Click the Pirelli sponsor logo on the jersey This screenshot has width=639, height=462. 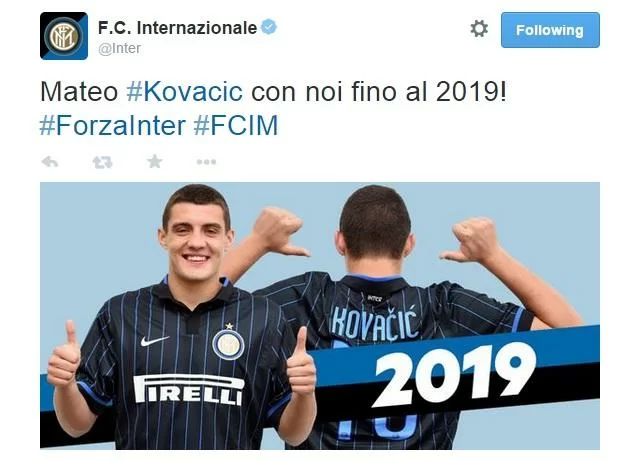coord(189,389)
